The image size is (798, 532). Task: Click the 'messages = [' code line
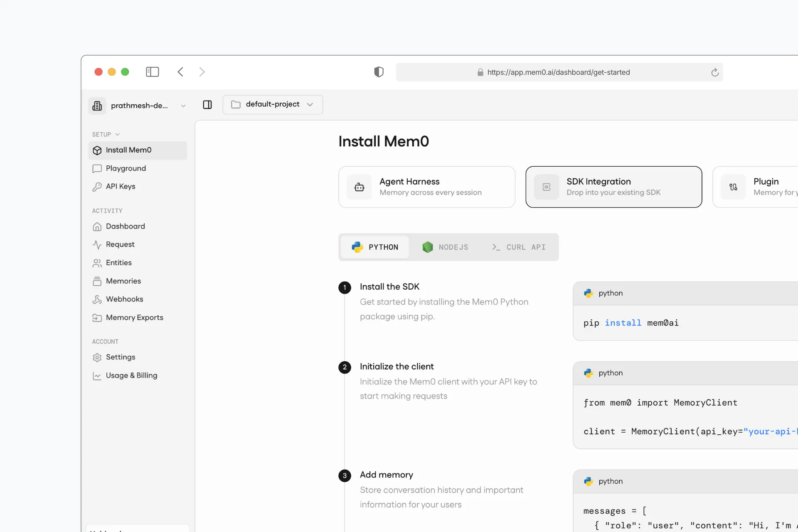[615, 511]
